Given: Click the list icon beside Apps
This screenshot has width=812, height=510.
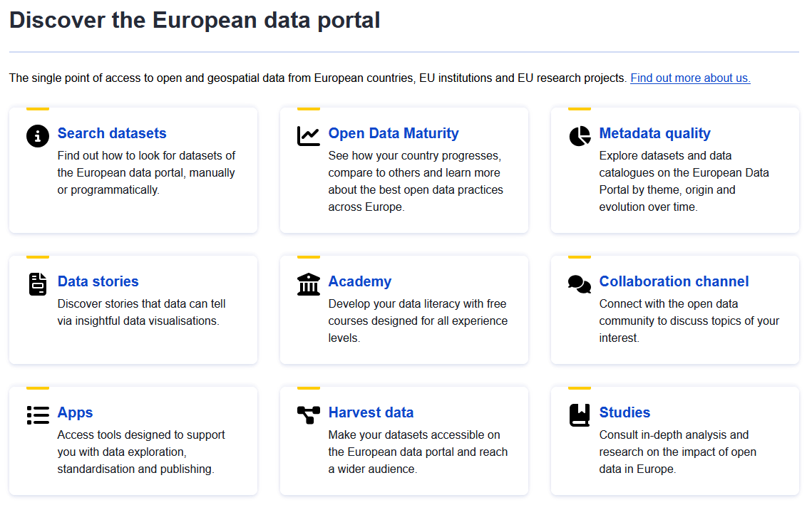Looking at the screenshot, I should [38, 415].
